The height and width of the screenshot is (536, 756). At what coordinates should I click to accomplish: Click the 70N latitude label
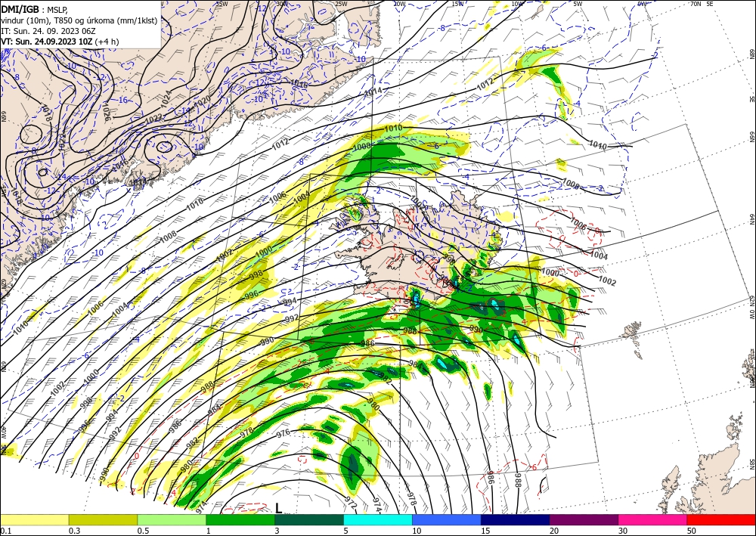tap(696, 4)
